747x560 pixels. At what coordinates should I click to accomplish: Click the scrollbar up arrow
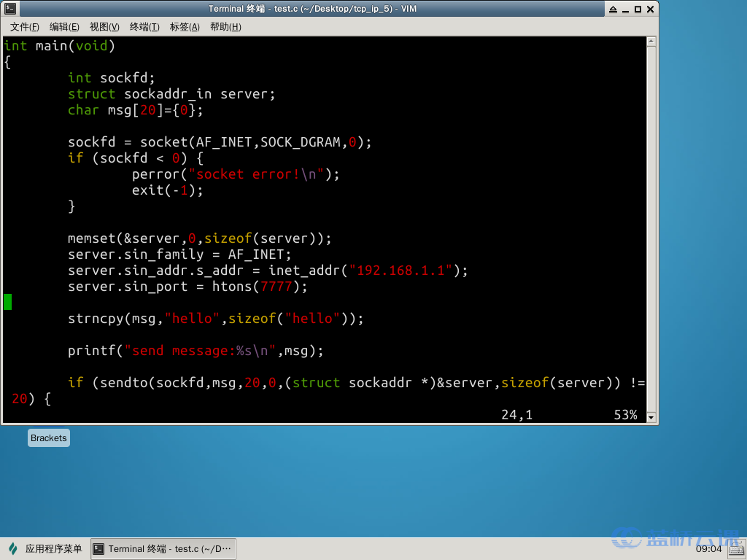651,42
